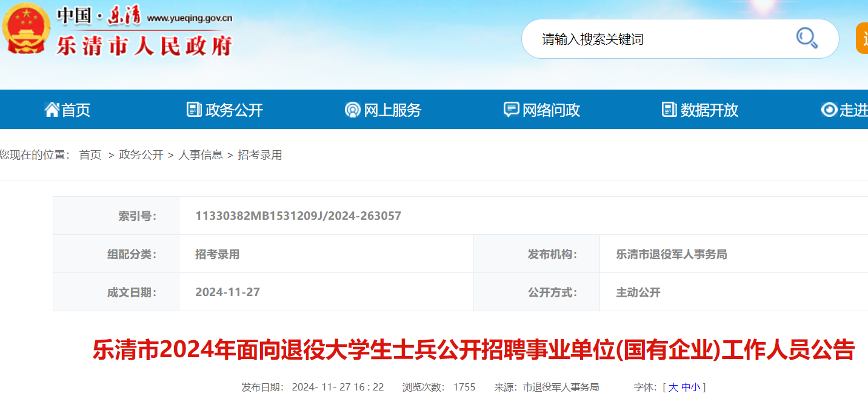Open the 网上服务 navigation menu
This screenshot has height=402, width=868.
tap(392, 110)
